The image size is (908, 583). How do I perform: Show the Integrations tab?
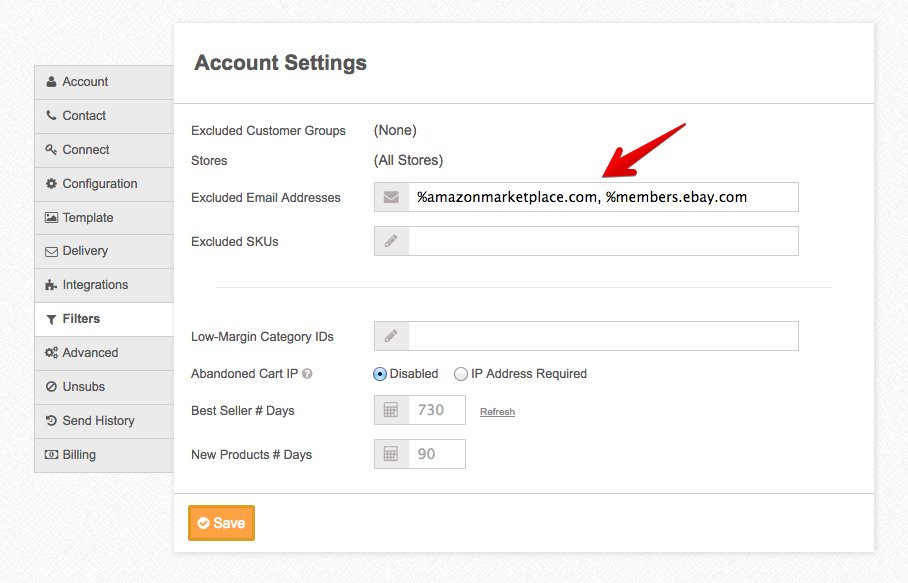(95, 285)
